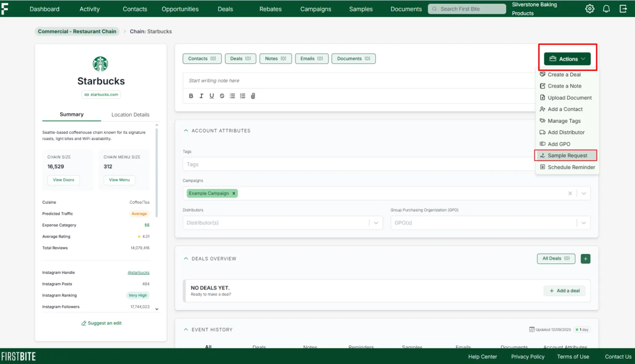
Task: Click the Add a deal button
Action: pyautogui.click(x=564, y=291)
